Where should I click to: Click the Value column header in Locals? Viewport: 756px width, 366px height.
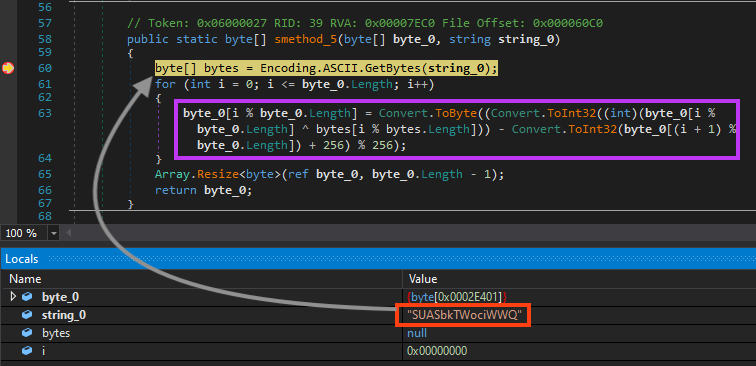(x=423, y=279)
